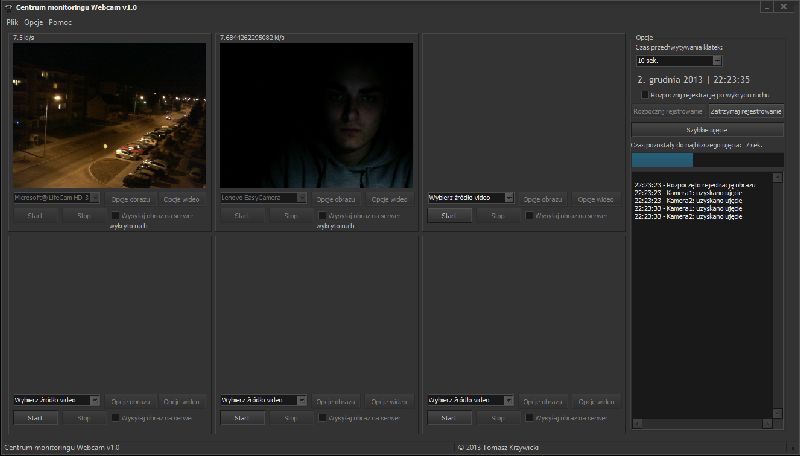Click Opcje obrazu in the bottom-right camera panel

[x=543, y=402]
